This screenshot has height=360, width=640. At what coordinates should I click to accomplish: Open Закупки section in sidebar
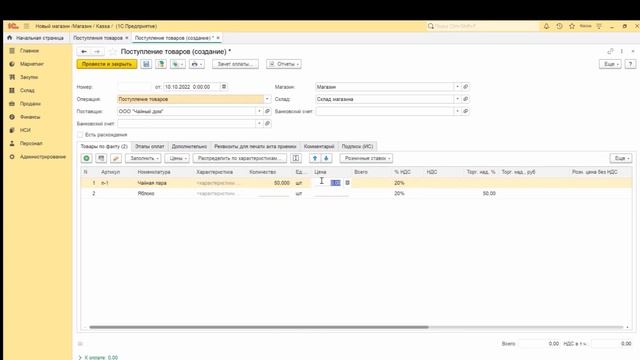pos(29,77)
